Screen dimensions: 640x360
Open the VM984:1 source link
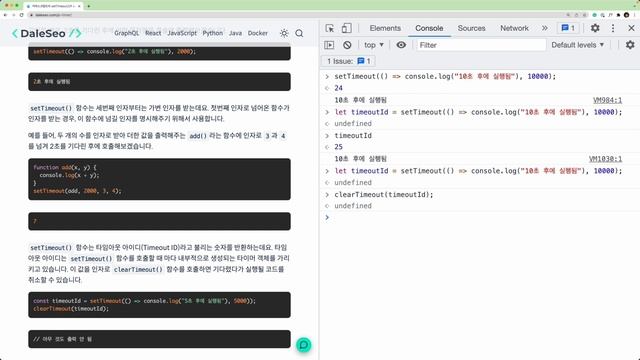tap(607, 100)
